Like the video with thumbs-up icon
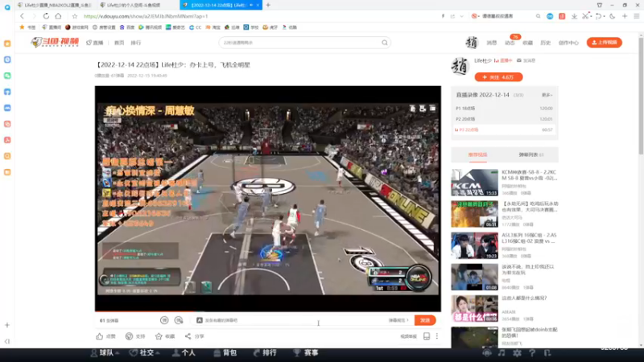The height and width of the screenshot is (362, 644). (x=99, y=336)
